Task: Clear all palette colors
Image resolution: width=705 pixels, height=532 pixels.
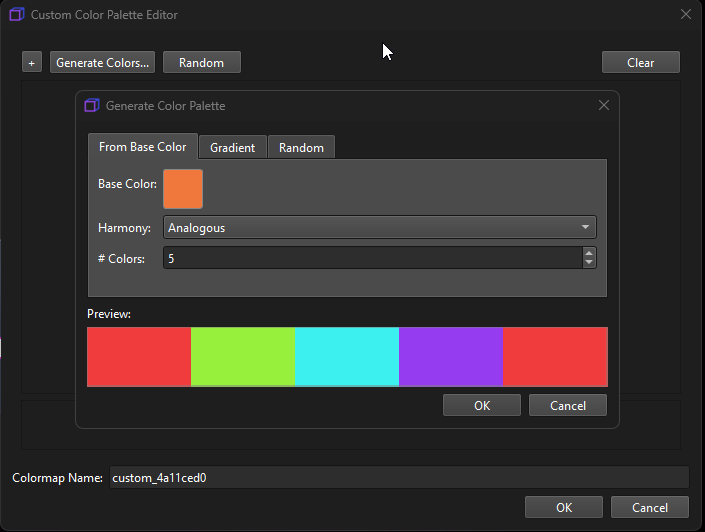Action: click(x=641, y=62)
